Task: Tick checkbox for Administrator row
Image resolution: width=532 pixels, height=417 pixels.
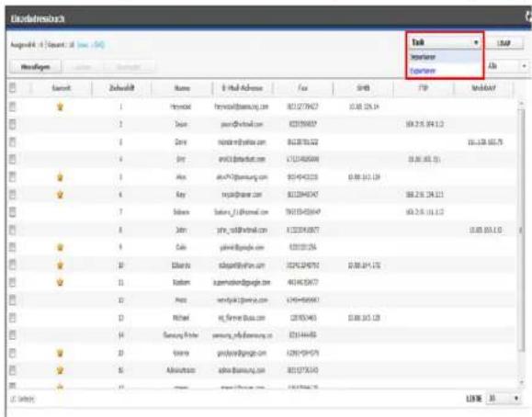Action: (12, 370)
